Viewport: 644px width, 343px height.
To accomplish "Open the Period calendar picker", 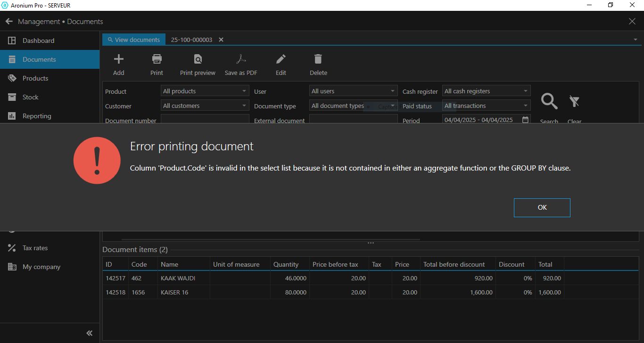I will tap(525, 120).
